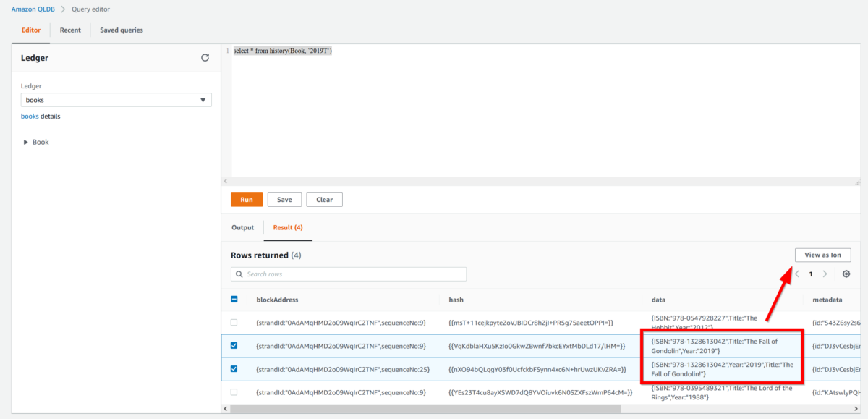Open the books details link
This screenshot has height=419, width=868.
click(30, 116)
